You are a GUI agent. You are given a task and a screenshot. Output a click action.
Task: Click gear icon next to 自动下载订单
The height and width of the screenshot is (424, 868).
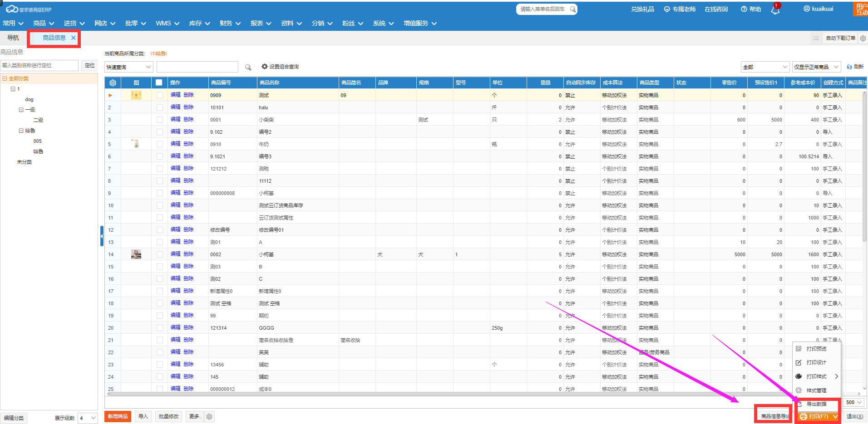[863, 38]
